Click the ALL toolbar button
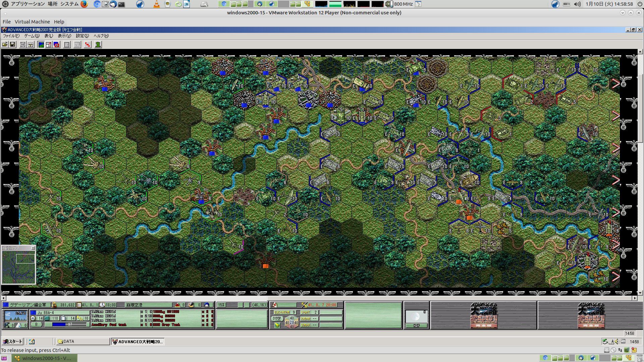This screenshot has height=362, width=644. click(x=77, y=45)
